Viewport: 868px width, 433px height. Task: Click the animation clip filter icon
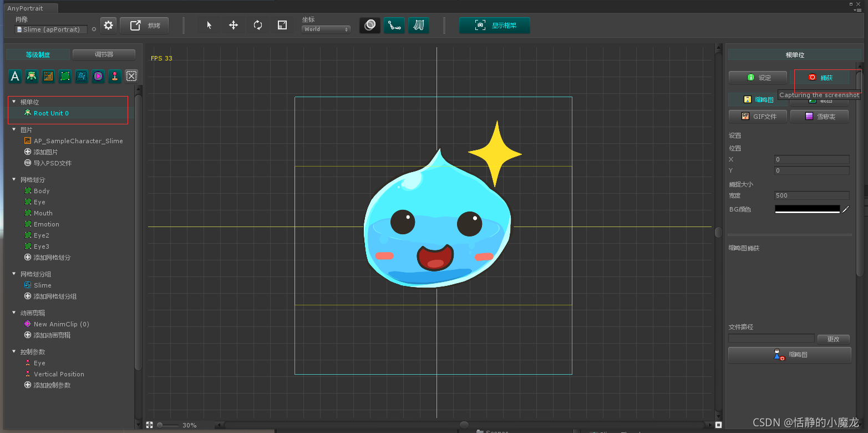point(98,76)
